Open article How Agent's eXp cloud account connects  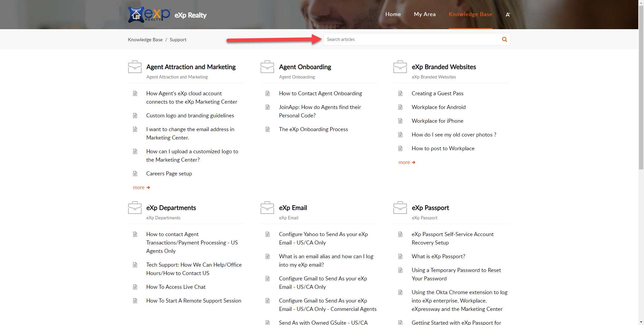point(192,98)
